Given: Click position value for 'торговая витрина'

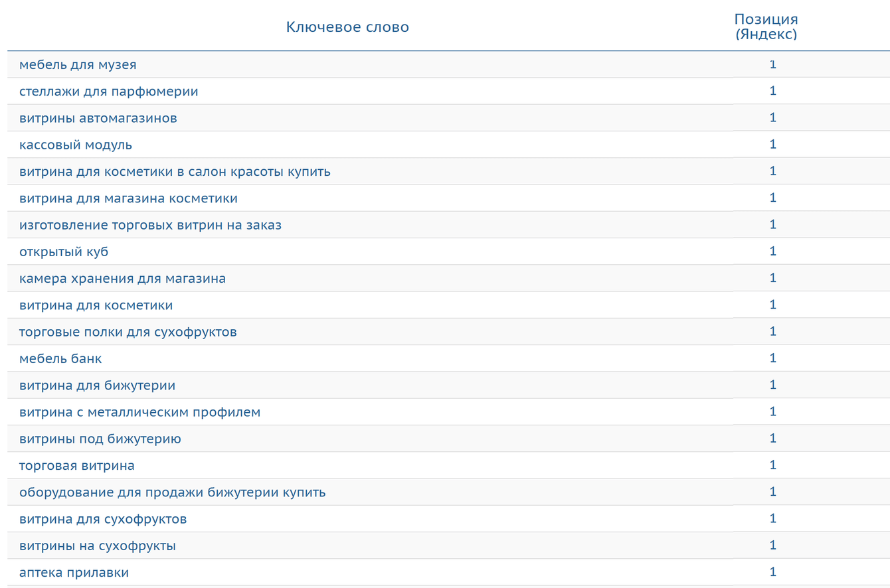Looking at the screenshot, I should point(773,465).
